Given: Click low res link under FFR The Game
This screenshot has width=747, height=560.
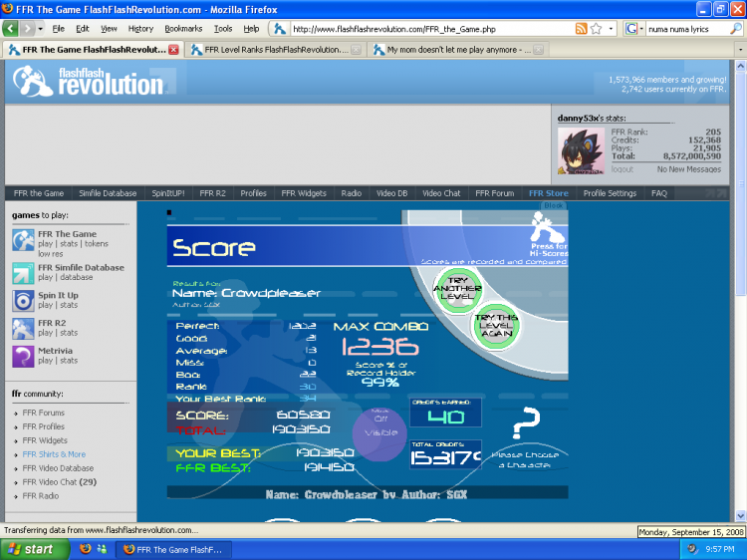Looking at the screenshot, I should pos(51,254).
